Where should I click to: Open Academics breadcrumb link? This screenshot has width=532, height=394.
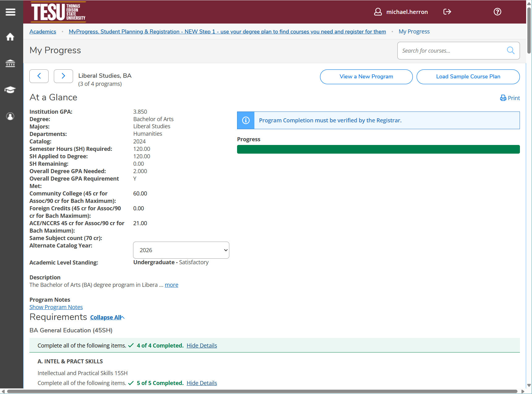coord(43,31)
